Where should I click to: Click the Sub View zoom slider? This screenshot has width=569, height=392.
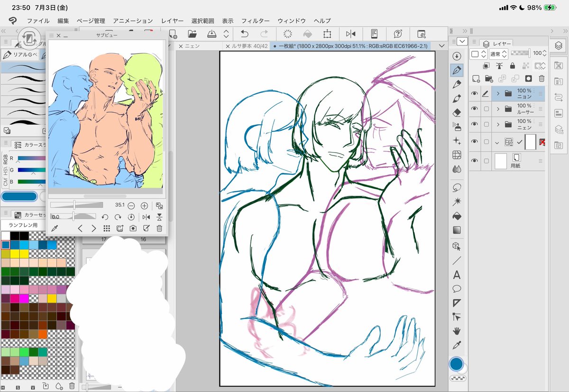(x=76, y=205)
